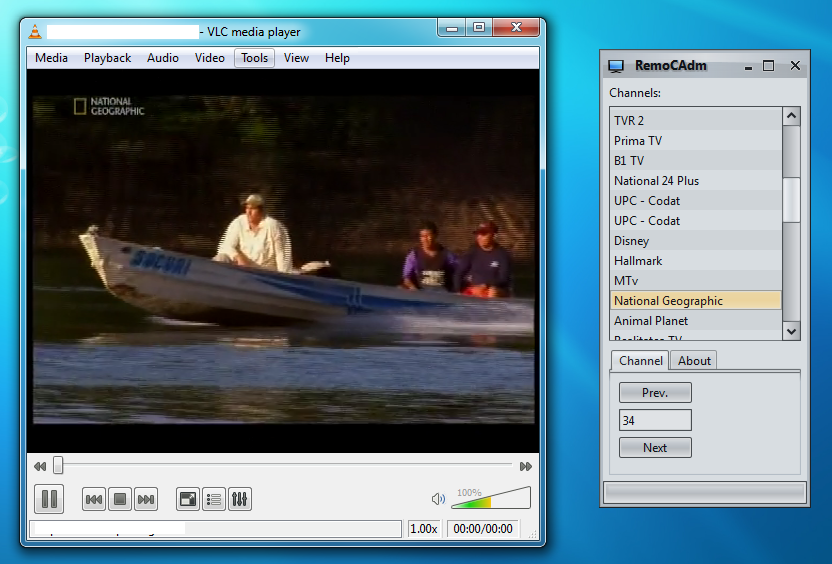Open VLC extended settings equalizer icon
The image size is (832, 564).
click(240, 499)
